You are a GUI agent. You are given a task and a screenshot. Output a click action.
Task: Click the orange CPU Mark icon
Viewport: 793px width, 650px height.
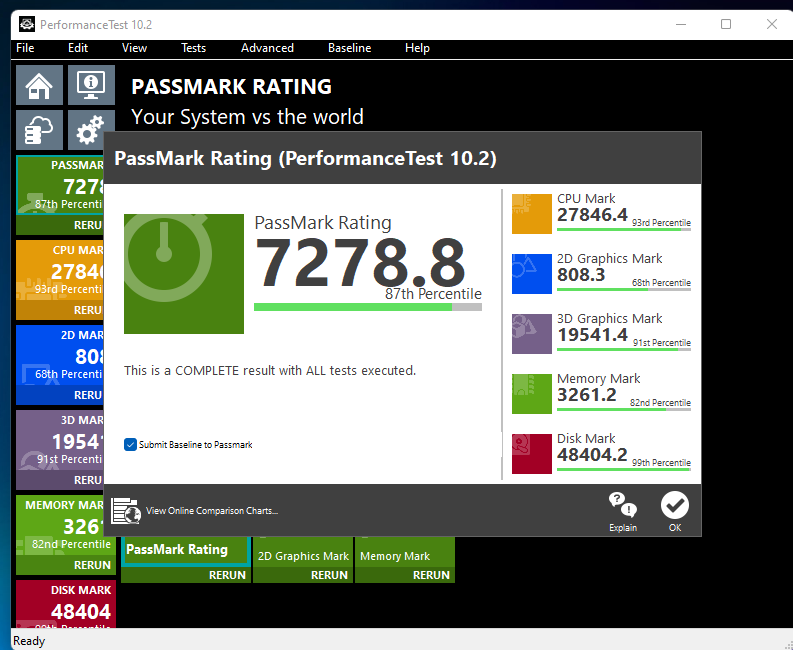532,213
